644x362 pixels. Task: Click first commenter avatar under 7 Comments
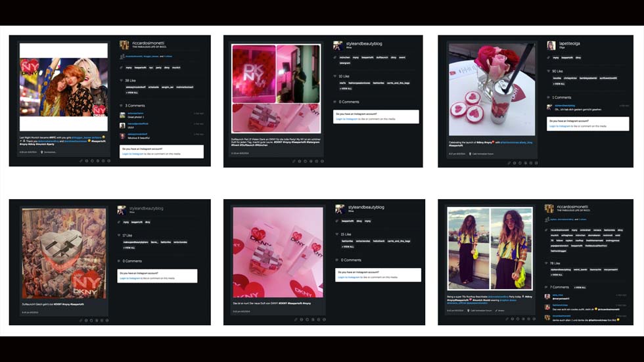pos(547,296)
